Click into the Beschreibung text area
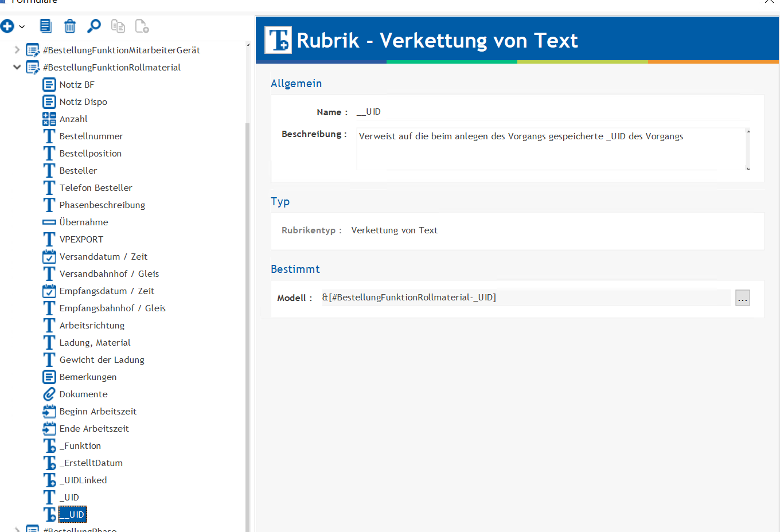The width and height of the screenshot is (780, 532). [551, 149]
